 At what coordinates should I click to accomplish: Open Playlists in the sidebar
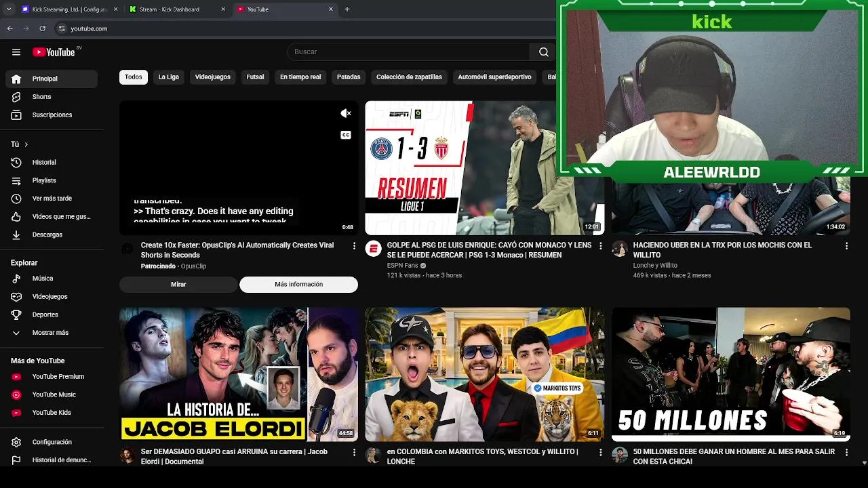[52, 180]
